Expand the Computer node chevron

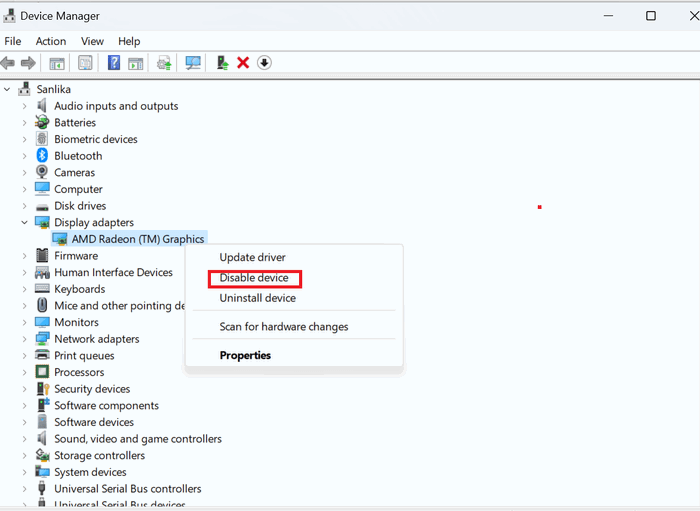pyautogui.click(x=25, y=189)
